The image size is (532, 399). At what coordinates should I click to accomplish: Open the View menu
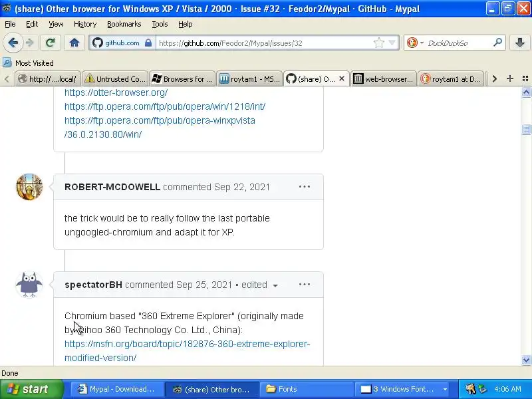56,24
